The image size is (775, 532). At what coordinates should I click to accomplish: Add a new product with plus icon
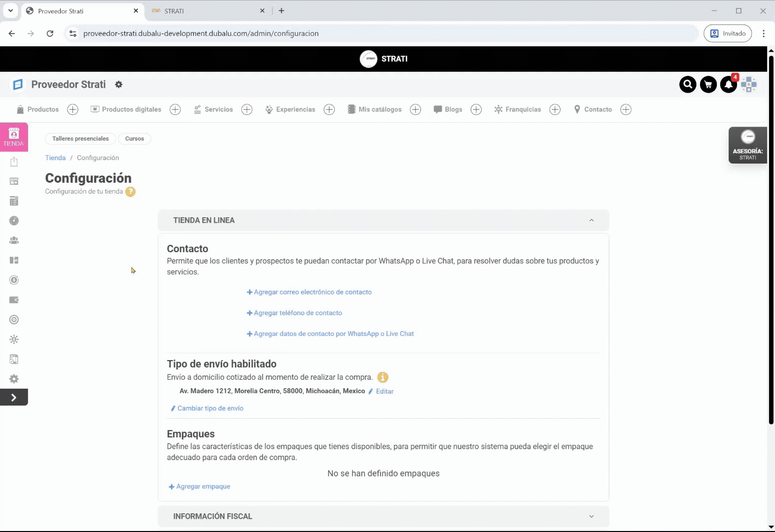72,109
